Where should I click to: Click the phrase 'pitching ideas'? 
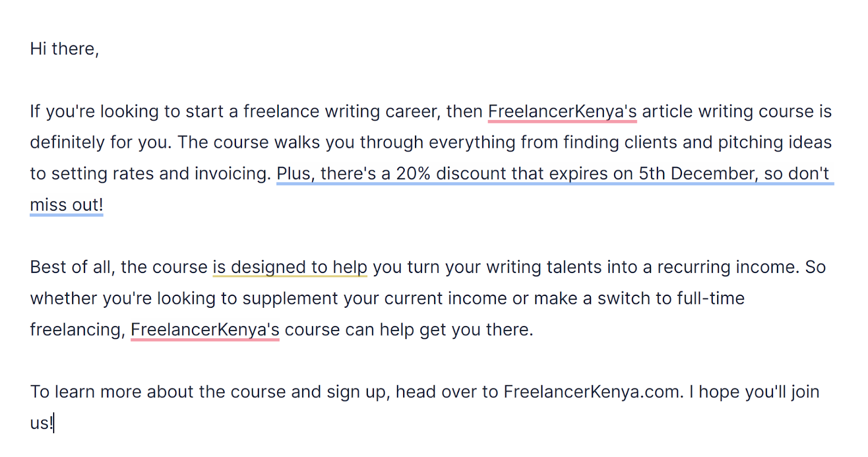click(775, 142)
